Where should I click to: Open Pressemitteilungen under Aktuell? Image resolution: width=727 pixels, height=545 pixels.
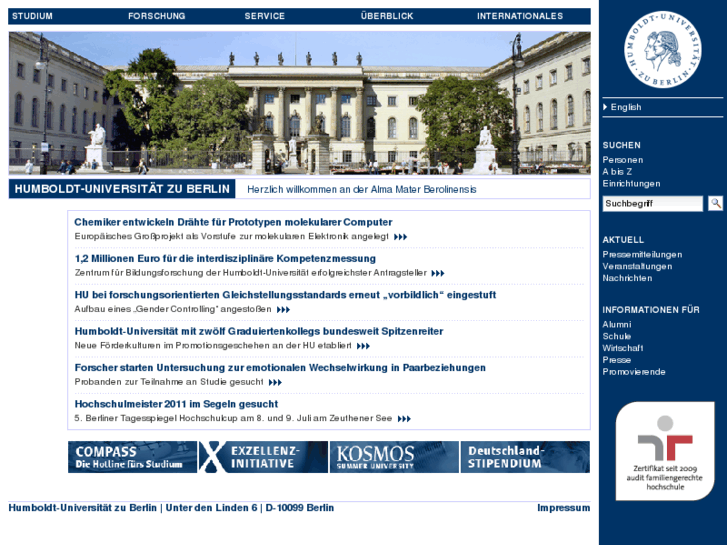pyautogui.click(x=642, y=255)
